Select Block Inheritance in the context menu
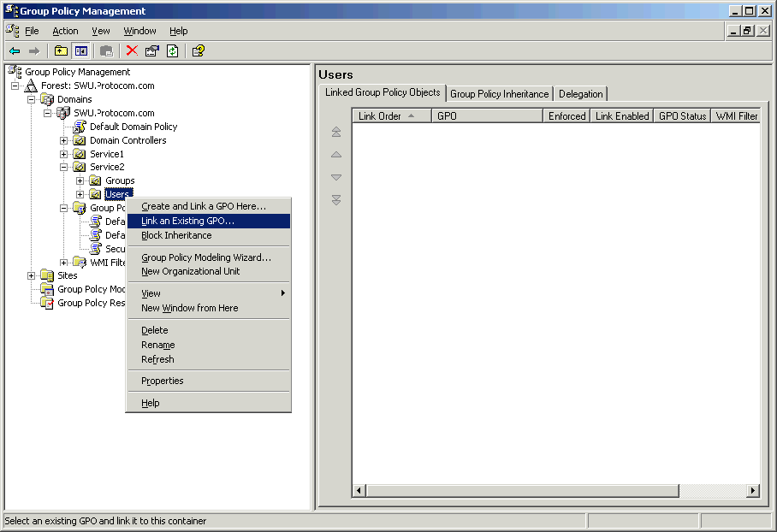The height and width of the screenshot is (532, 777). pos(176,235)
